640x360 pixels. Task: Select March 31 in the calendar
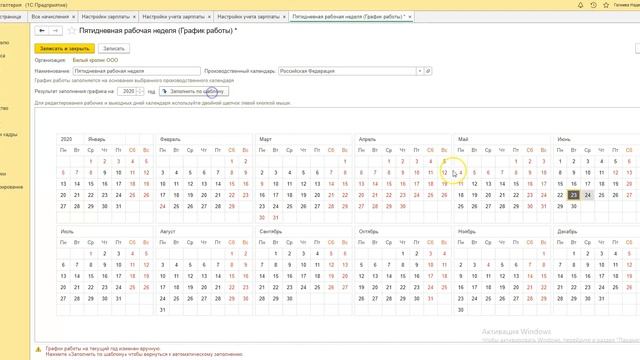point(276,218)
